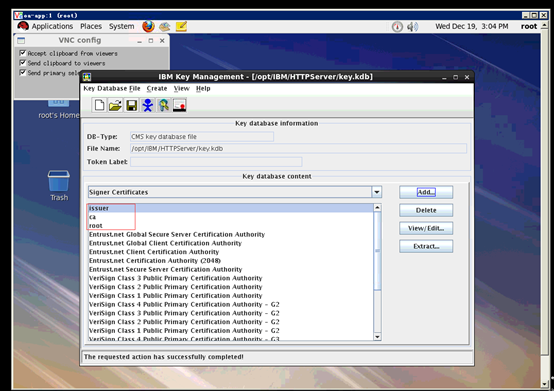
Task: Click the key ring toolbar icon
Action: point(164,105)
